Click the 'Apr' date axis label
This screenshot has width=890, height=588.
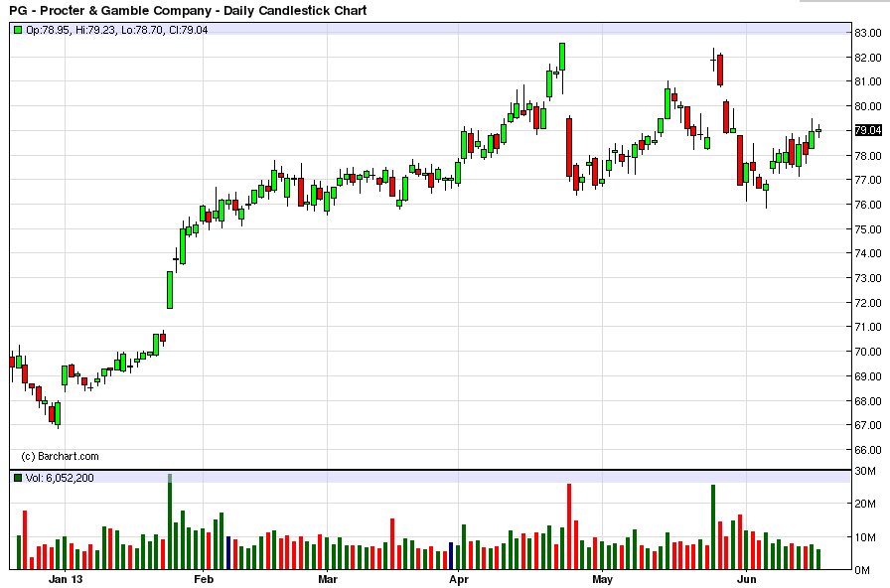458,579
